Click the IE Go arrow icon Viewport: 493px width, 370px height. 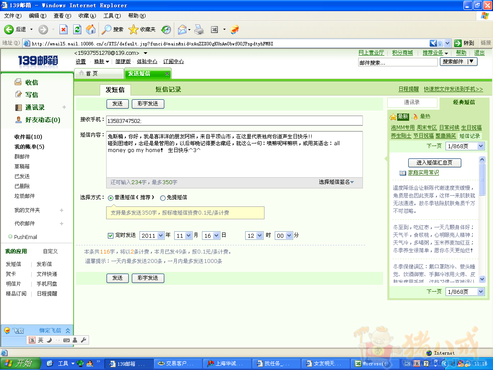coord(458,43)
